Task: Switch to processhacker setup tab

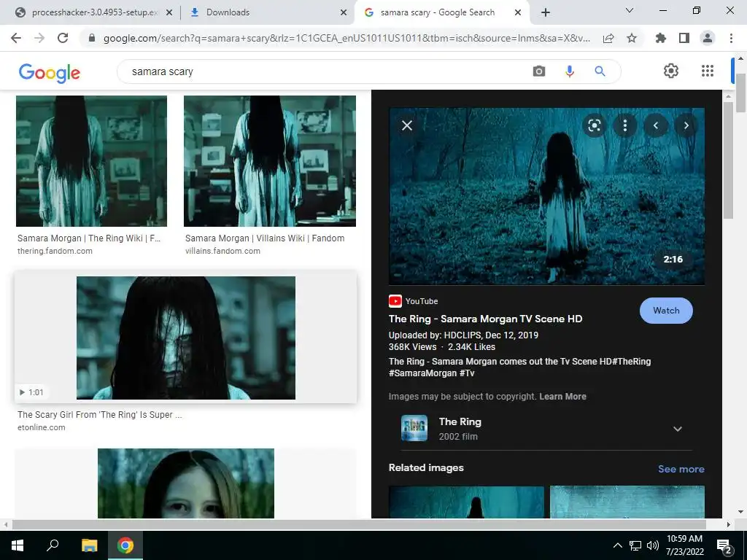Action: 94,12
